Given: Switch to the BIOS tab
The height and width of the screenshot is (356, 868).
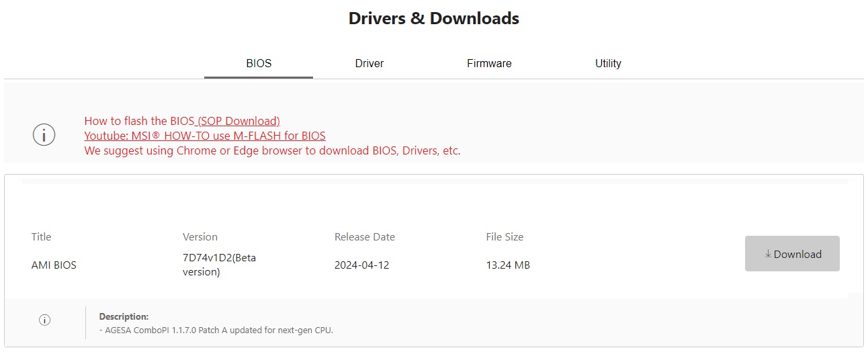Looking at the screenshot, I should coord(259,64).
